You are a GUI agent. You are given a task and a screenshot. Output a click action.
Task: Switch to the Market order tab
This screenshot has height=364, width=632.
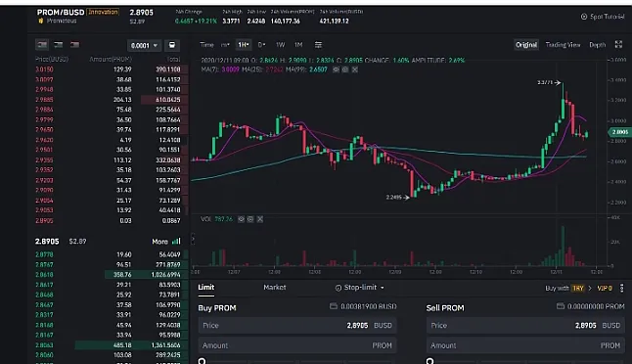(275, 288)
